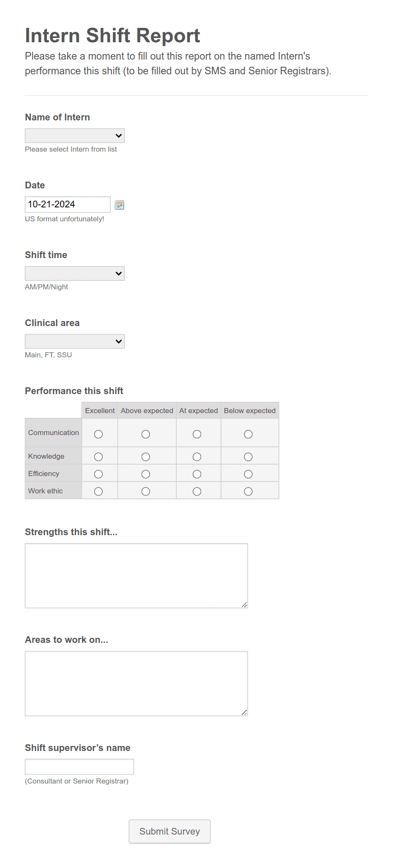Open the Clinical area dropdown
This screenshot has width=393, height=868.
(74, 341)
